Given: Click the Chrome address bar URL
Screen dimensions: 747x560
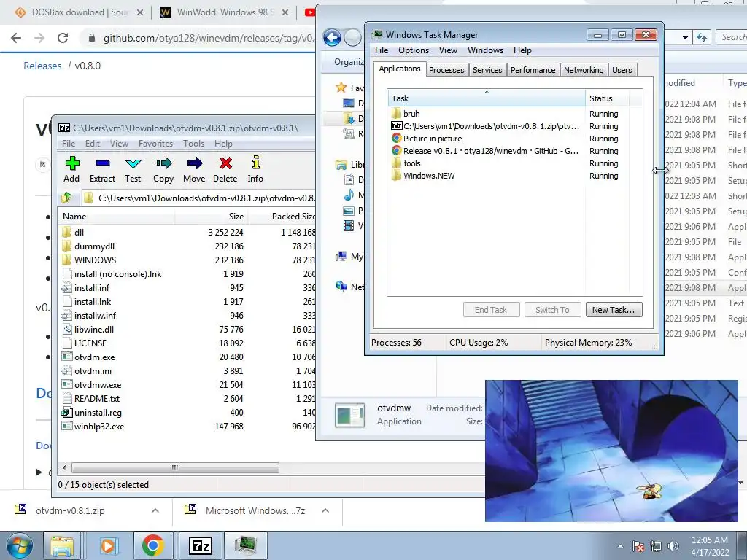Looking at the screenshot, I should pos(208,38).
